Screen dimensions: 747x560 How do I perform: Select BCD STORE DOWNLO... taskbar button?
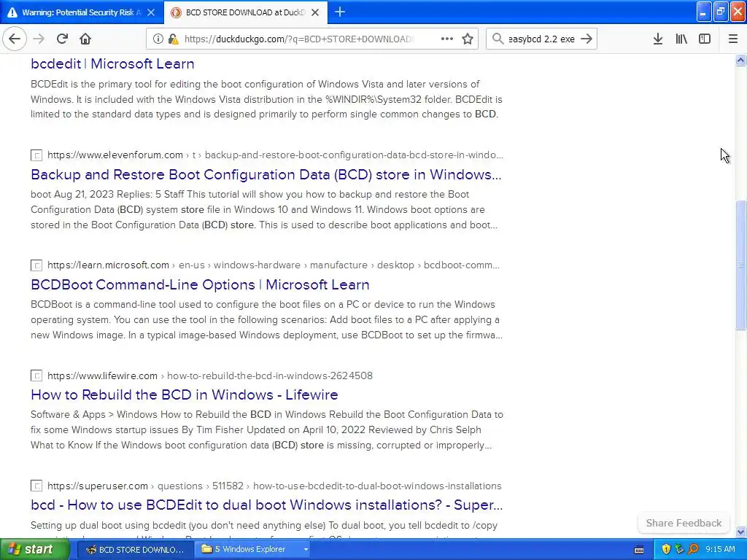click(135, 550)
